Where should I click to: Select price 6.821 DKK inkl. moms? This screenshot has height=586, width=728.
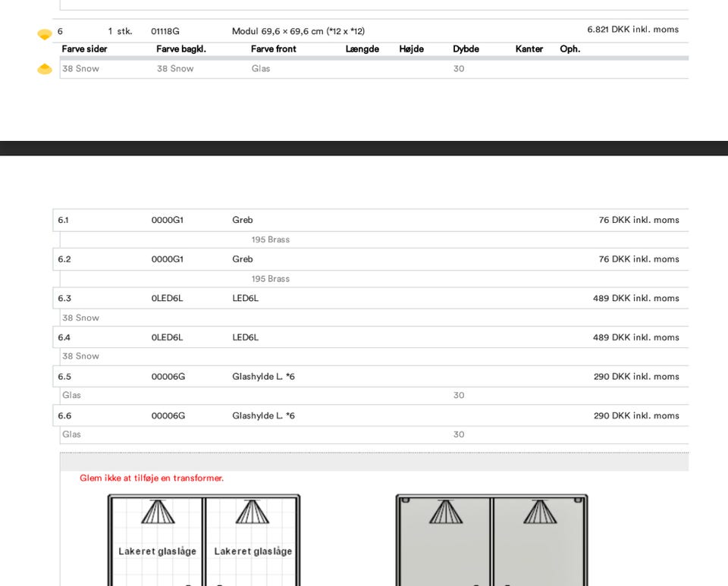(x=632, y=30)
